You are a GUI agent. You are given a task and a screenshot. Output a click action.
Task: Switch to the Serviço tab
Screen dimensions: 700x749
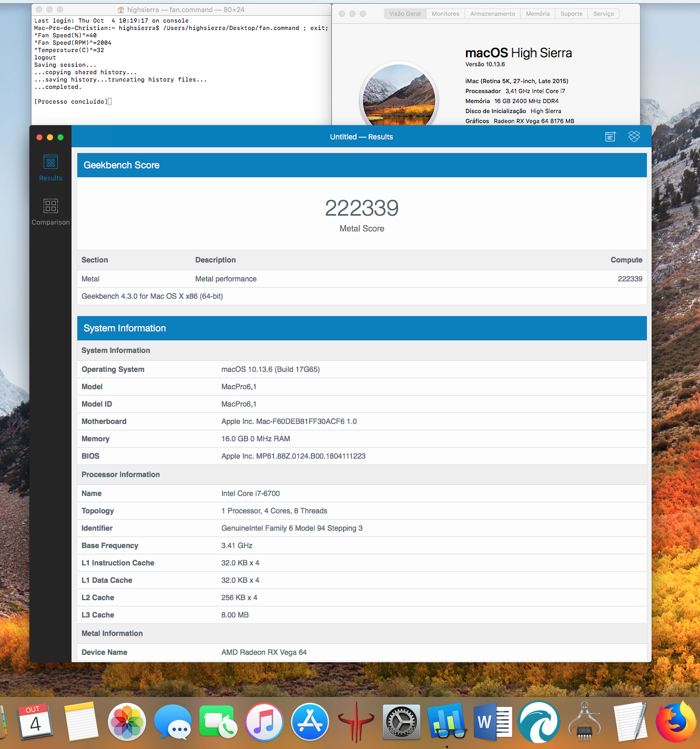tap(603, 14)
